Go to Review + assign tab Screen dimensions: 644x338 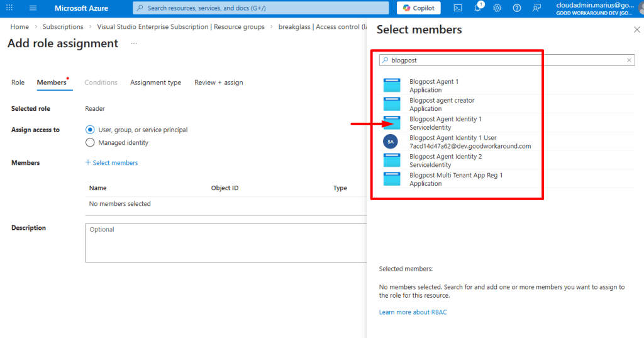tap(218, 82)
